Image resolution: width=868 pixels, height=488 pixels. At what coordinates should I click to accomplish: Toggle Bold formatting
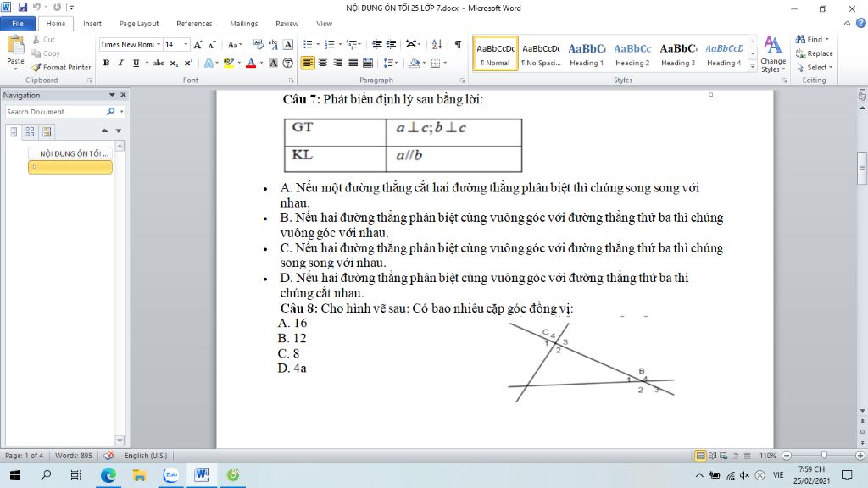tap(106, 63)
